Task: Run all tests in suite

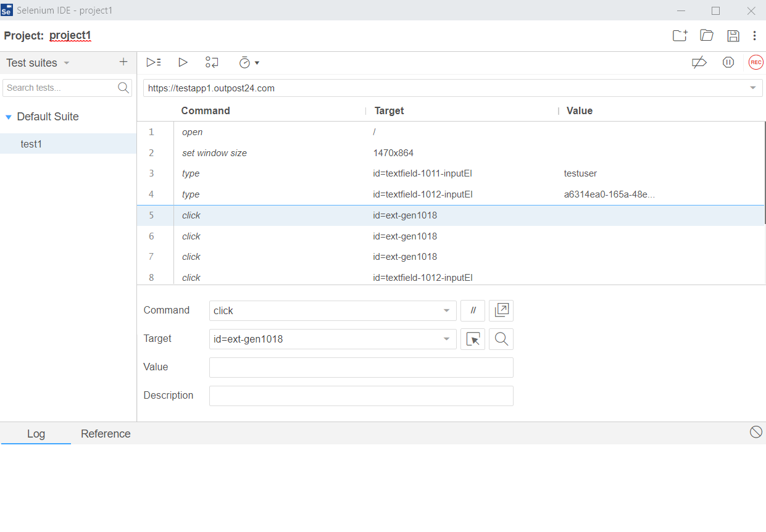Action: [154, 62]
